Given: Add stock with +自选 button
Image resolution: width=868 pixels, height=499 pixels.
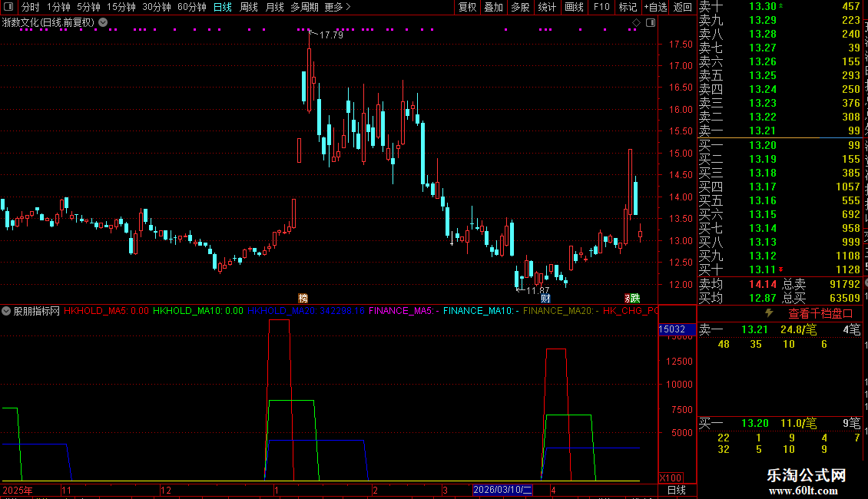Looking at the screenshot, I should (x=656, y=7).
